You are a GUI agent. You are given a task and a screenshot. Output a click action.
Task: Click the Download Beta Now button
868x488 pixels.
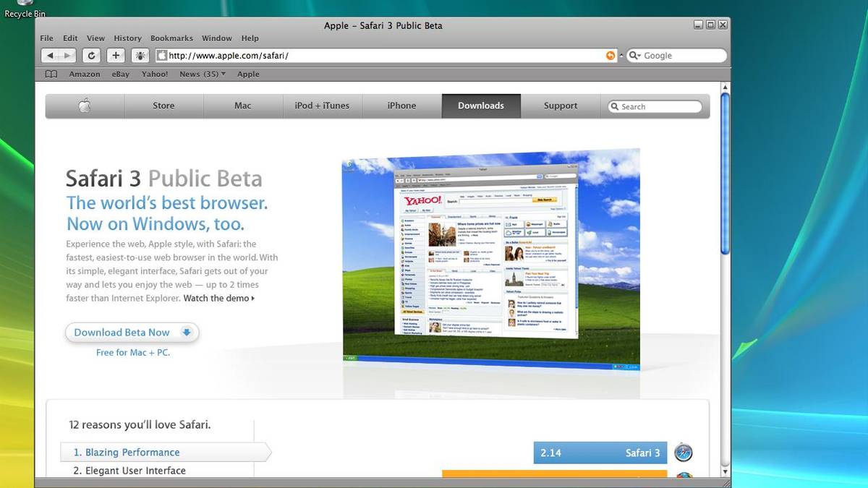(x=132, y=333)
